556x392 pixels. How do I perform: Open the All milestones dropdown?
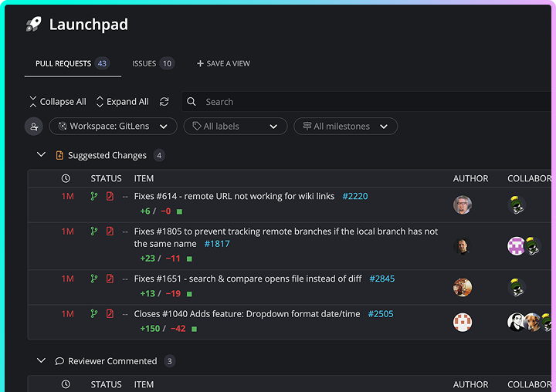345,127
